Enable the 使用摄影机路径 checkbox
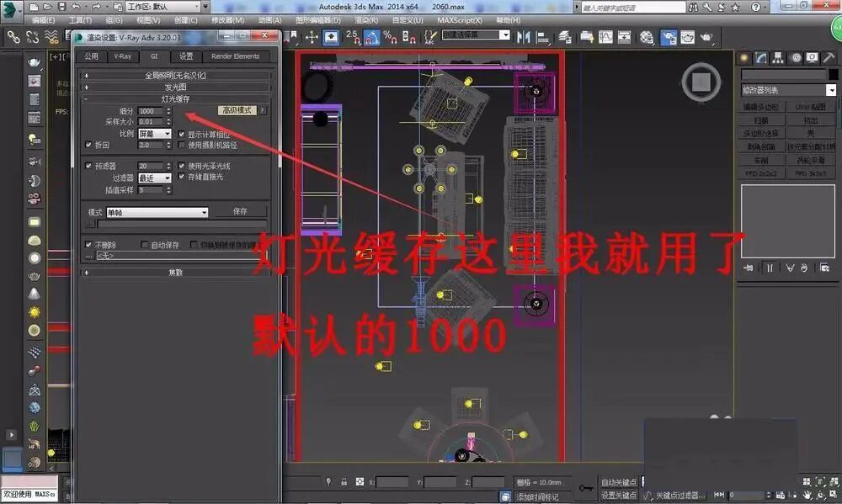Screen dimensions: 842x504 (182, 145)
